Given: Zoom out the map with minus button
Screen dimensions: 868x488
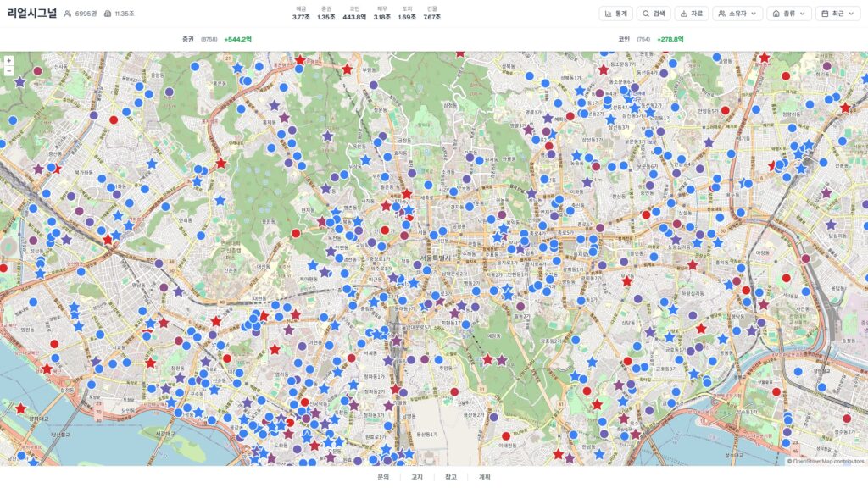Looking at the screenshot, I should click(8, 71).
